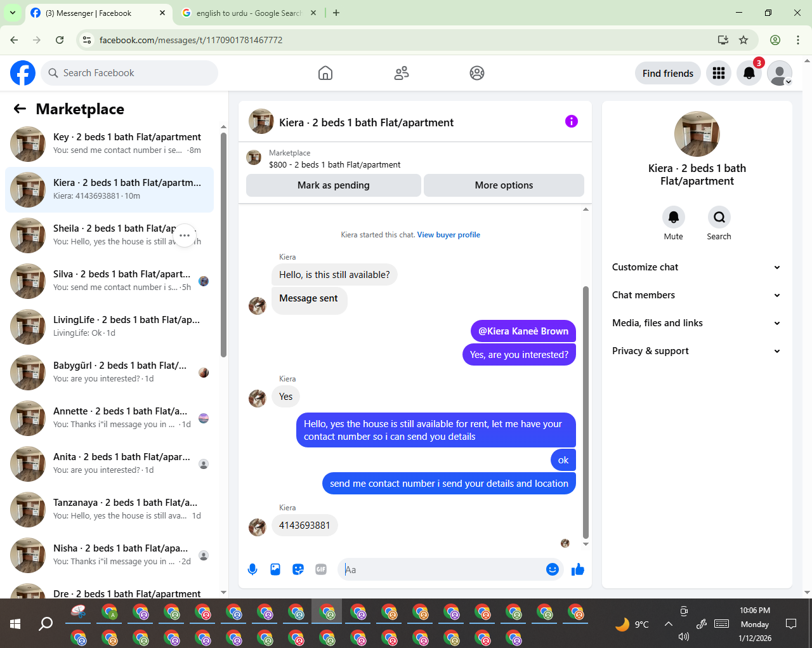Expand Customize chat section
812x648 pixels.
pyautogui.click(x=697, y=267)
